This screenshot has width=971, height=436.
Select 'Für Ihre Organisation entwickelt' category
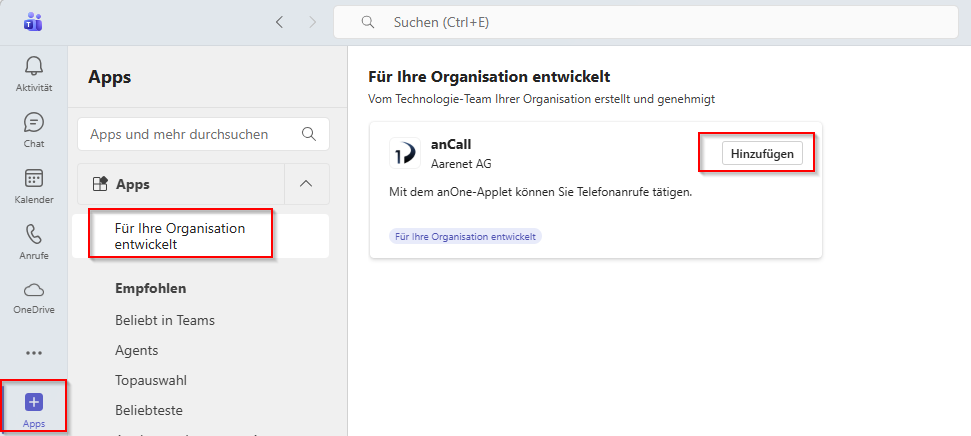(x=200, y=236)
